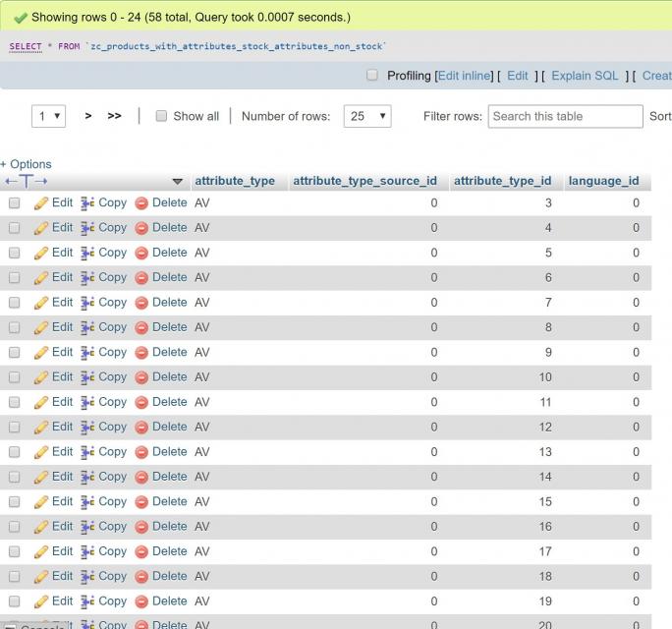Jump to last page with >> button

(114, 116)
